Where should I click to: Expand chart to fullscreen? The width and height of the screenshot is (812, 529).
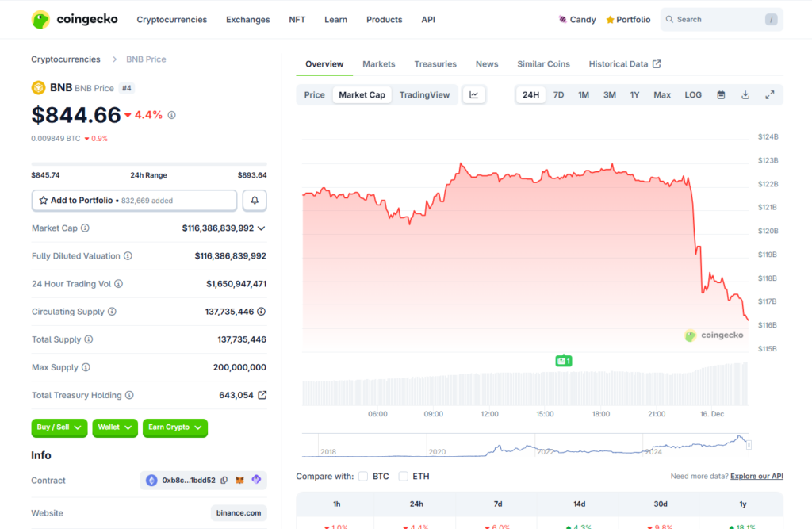pos(769,95)
